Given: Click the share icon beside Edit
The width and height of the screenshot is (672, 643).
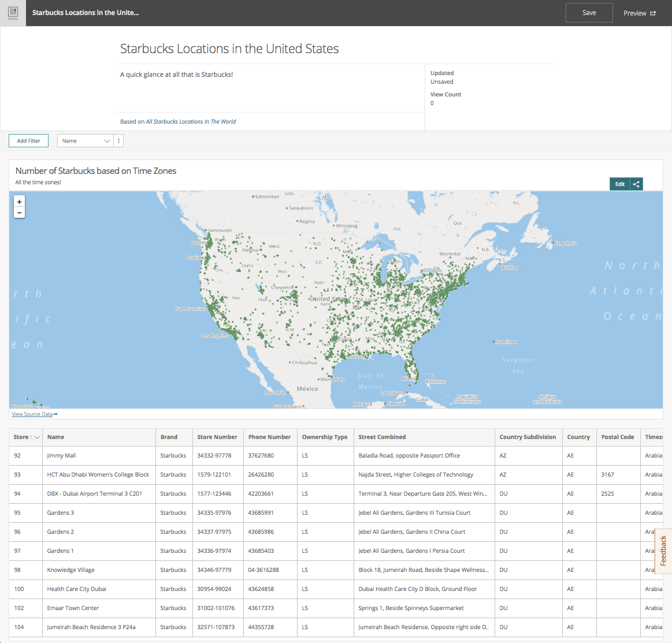Looking at the screenshot, I should 636,184.
